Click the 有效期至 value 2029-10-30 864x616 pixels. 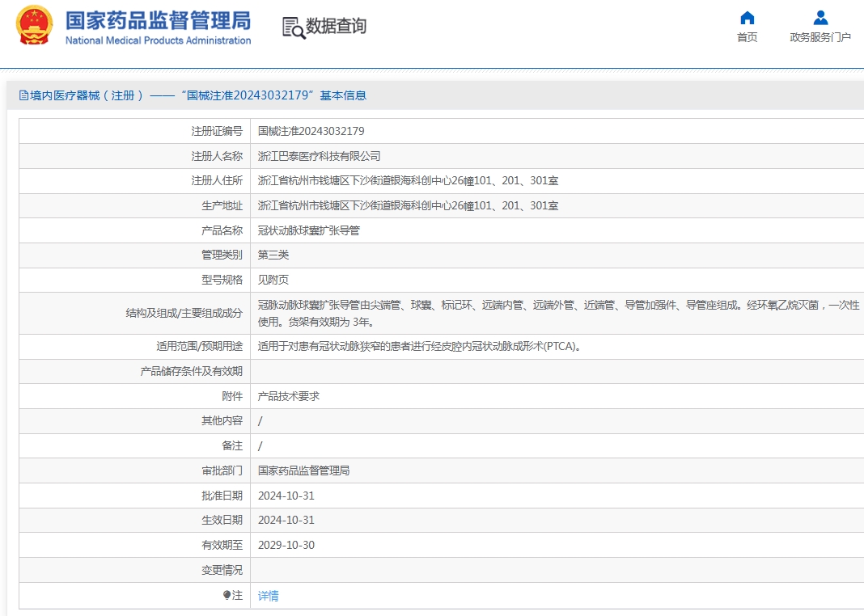click(x=286, y=545)
